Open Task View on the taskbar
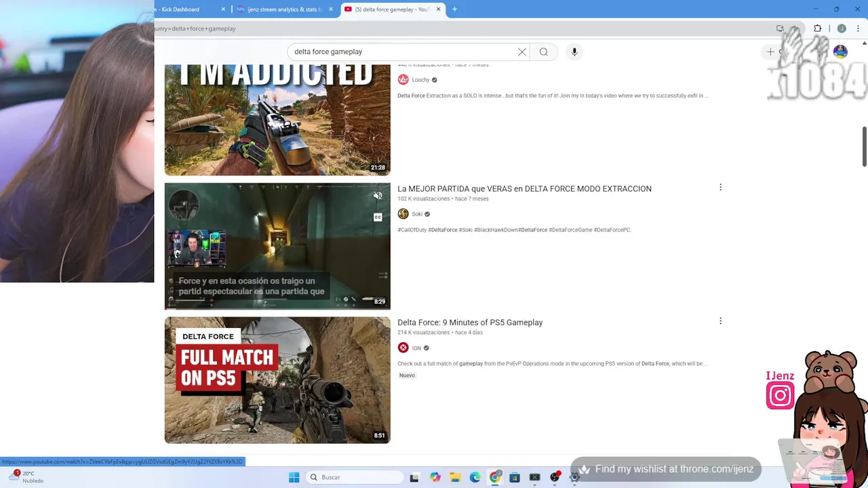The image size is (868, 488). 414,477
